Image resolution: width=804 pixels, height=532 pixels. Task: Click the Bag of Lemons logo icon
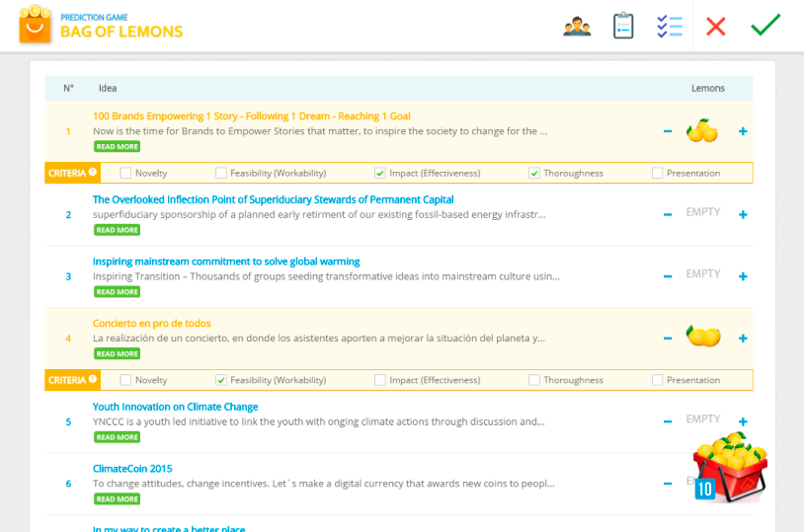point(35,25)
